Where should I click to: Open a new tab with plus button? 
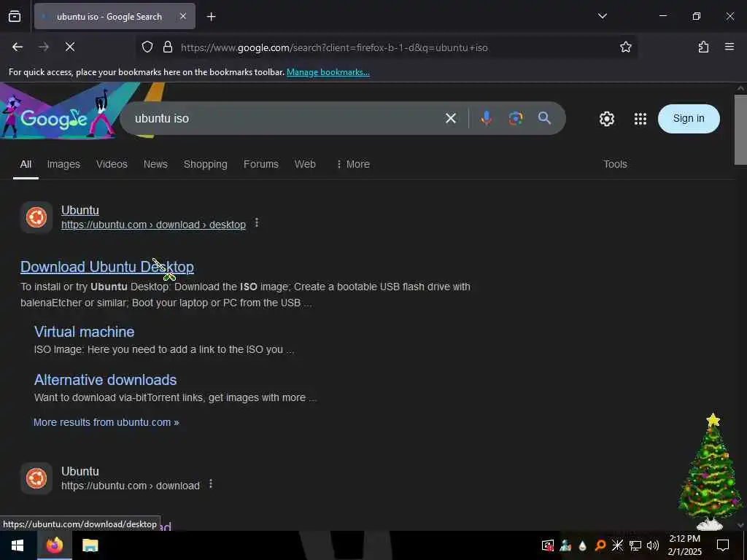tap(211, 17)
